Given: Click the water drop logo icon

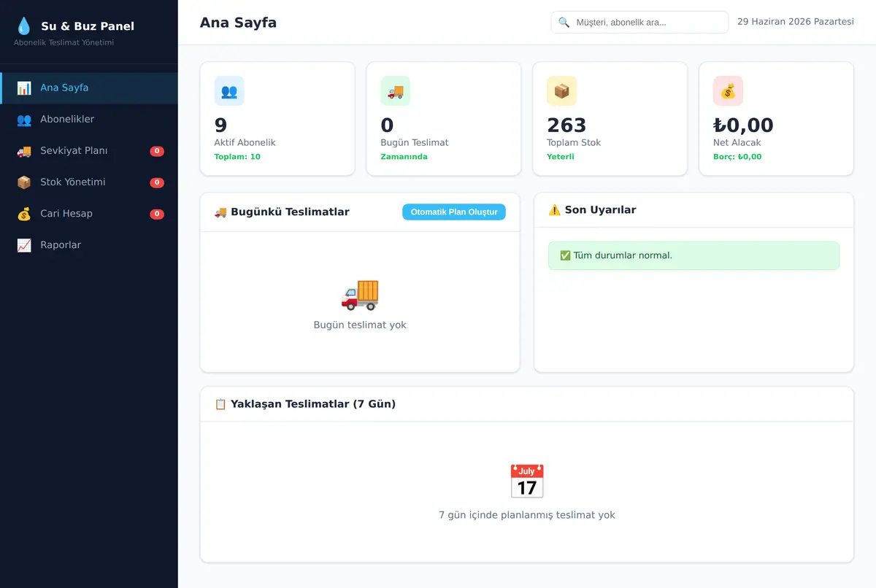Looking at the screenshot, I should click(x=24, y=26).
